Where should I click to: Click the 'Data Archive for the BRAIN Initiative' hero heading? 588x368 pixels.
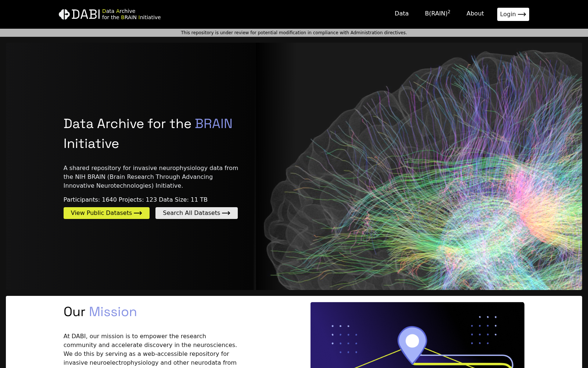click(148, 134)
